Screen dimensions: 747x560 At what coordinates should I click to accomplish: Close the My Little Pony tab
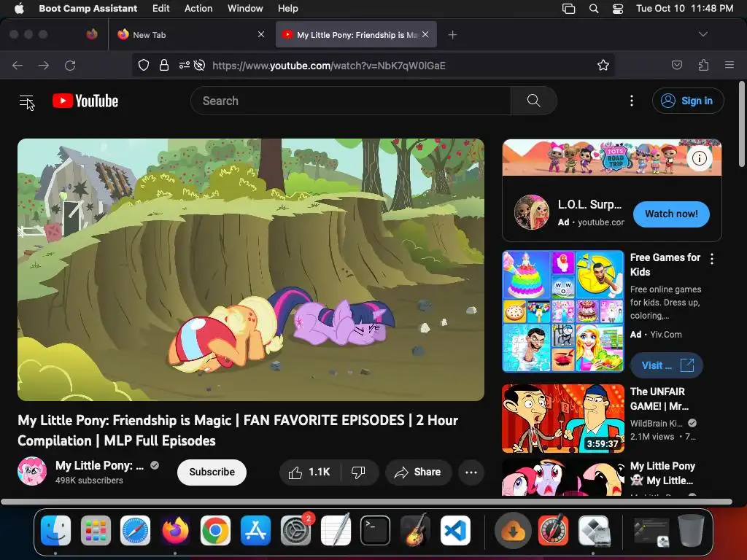425,34
